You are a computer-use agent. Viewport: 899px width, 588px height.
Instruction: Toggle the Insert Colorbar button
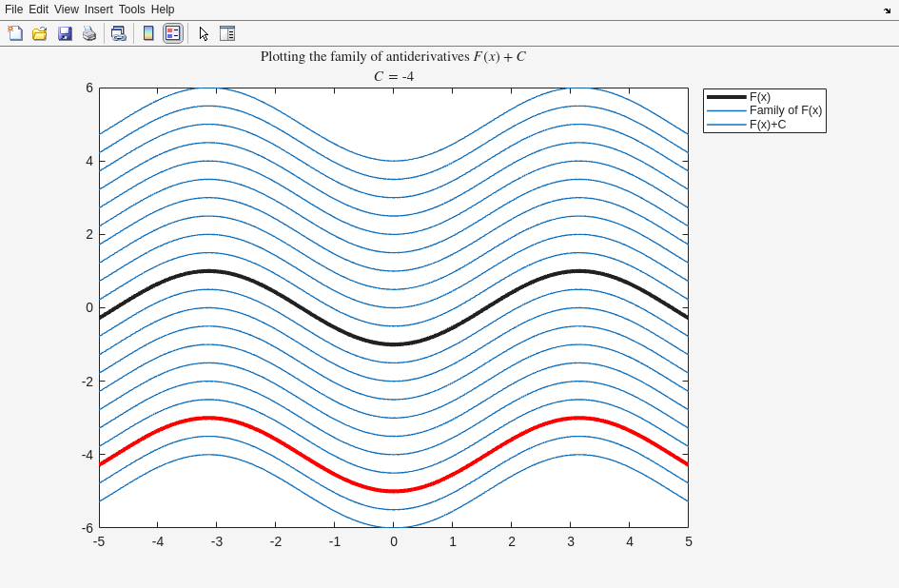pyautogui.click(x=148, y=33)
